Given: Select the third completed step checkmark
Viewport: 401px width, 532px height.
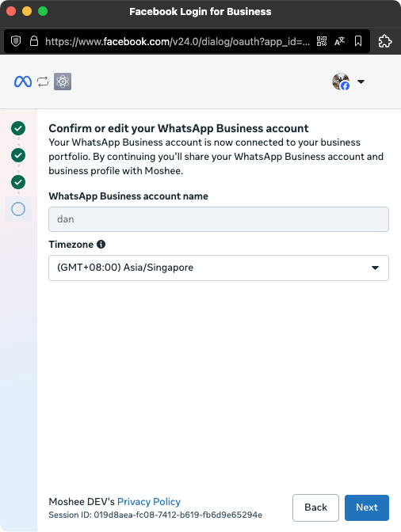Looking at the screenshot, I should tap(18, 182).
